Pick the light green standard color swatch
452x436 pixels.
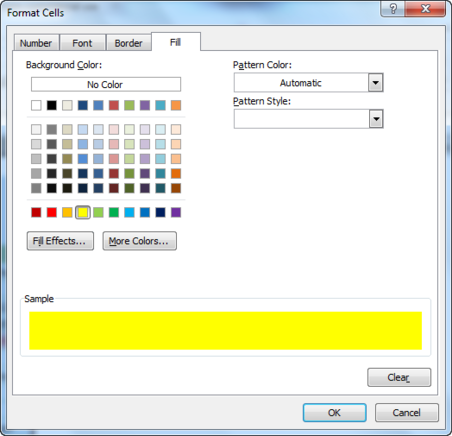(98, 212)
